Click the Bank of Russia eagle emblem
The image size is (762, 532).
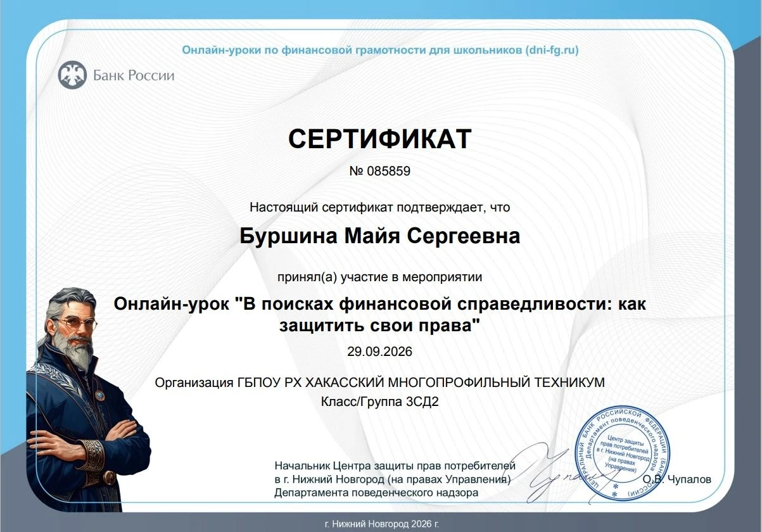coord(72,75)
